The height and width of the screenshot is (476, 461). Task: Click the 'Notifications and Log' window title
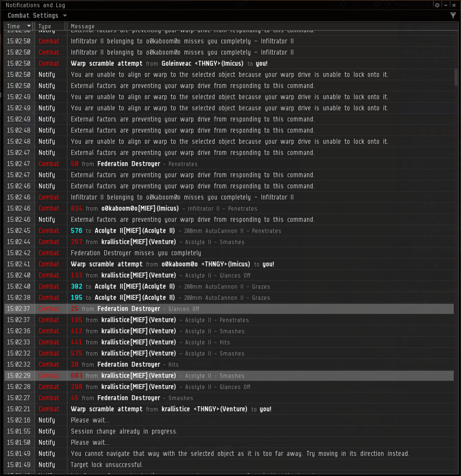point(35,5)
